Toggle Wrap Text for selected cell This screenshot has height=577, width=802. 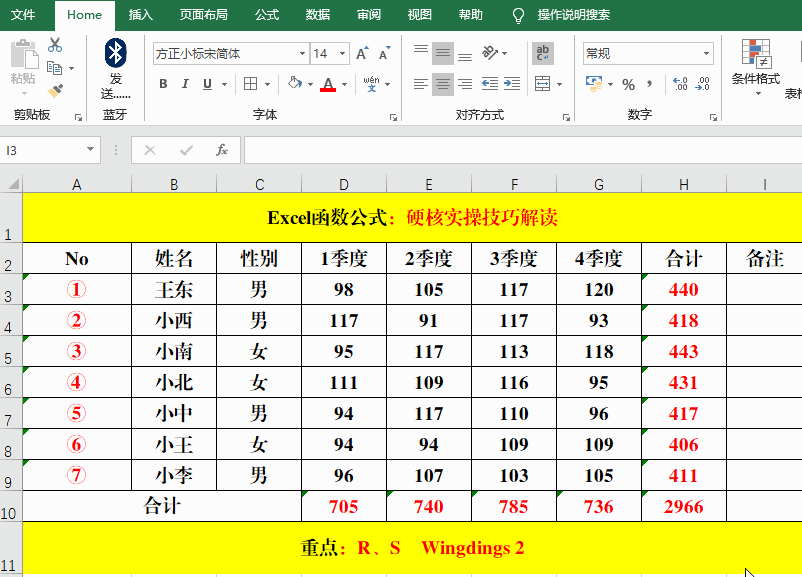coord(543,52)
